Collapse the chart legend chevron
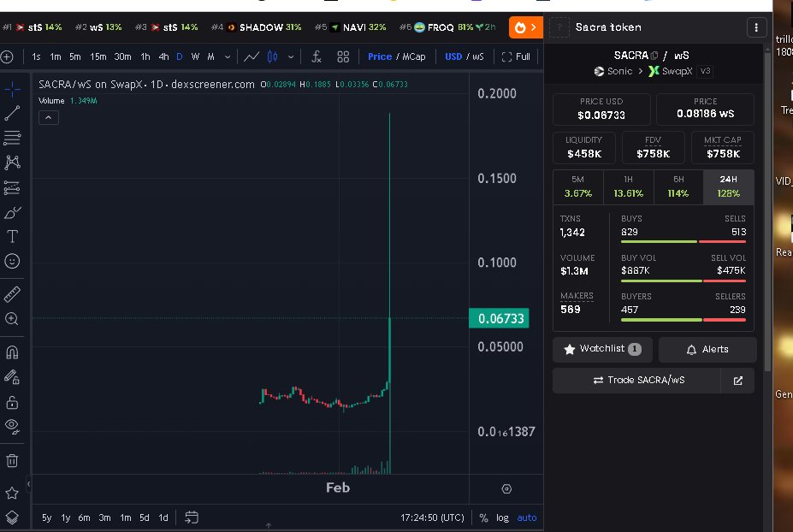Image resolution: width=793 pixels, height=532 pixels. click(x=49, y=118)
